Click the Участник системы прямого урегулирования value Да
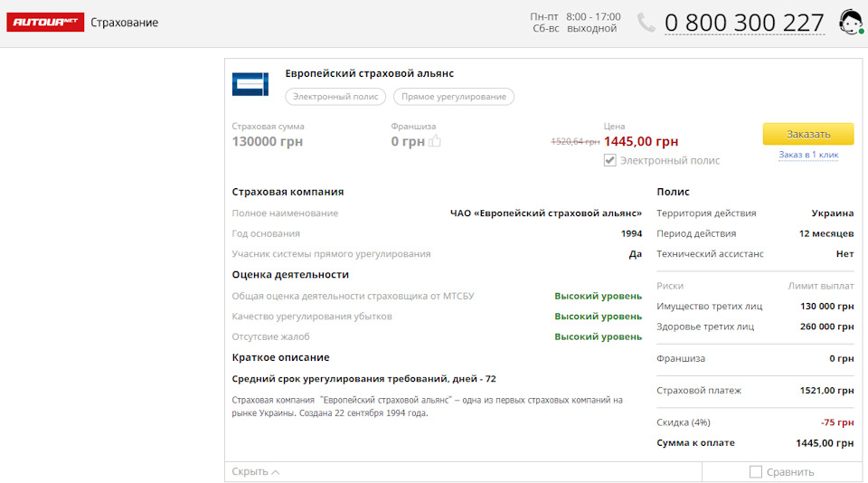The height and width of the screenshot is (483, 868). [635, 254]
